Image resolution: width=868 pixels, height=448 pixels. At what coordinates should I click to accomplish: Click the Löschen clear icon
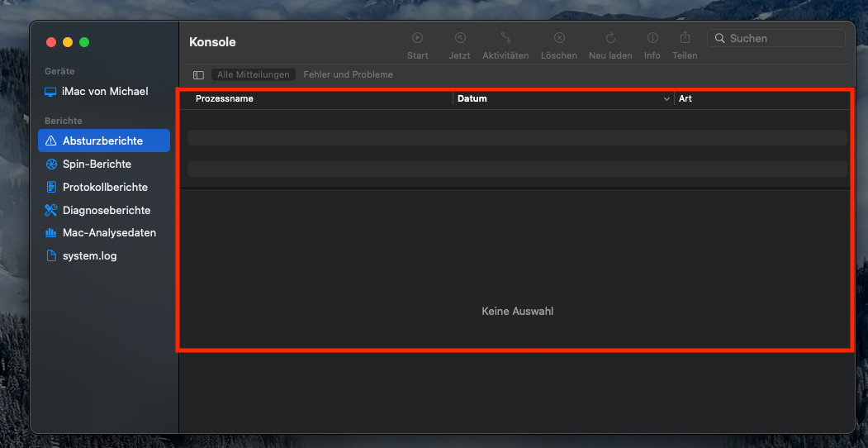coord(559,38)
